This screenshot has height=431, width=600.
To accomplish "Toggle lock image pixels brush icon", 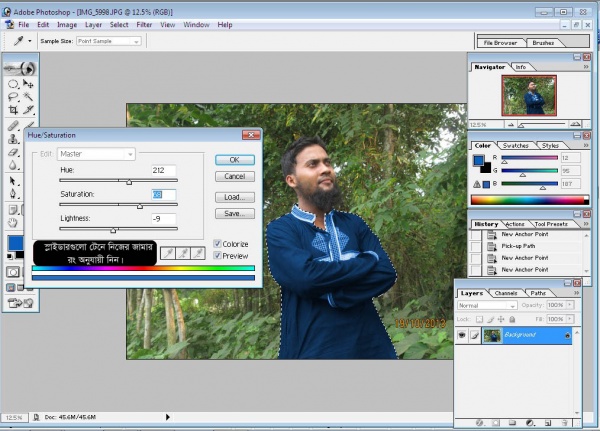I will [490, 319].
